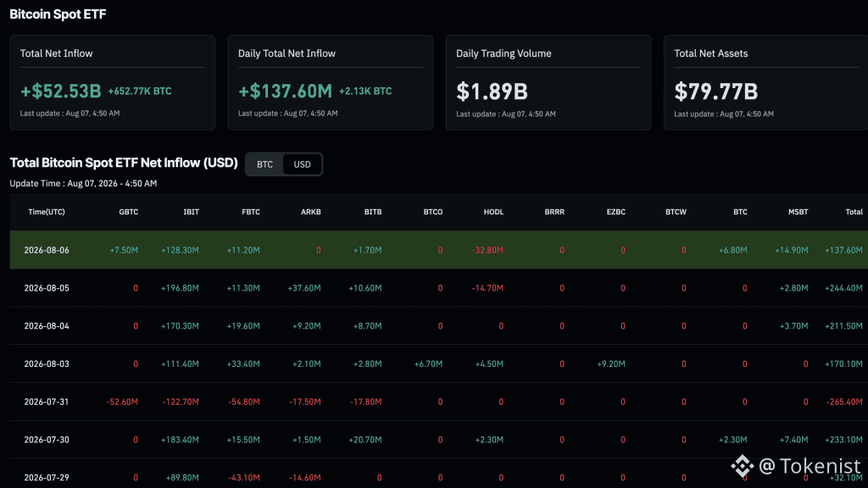Click the Total column header
The image size is (868, 488).
pos(854,212)
